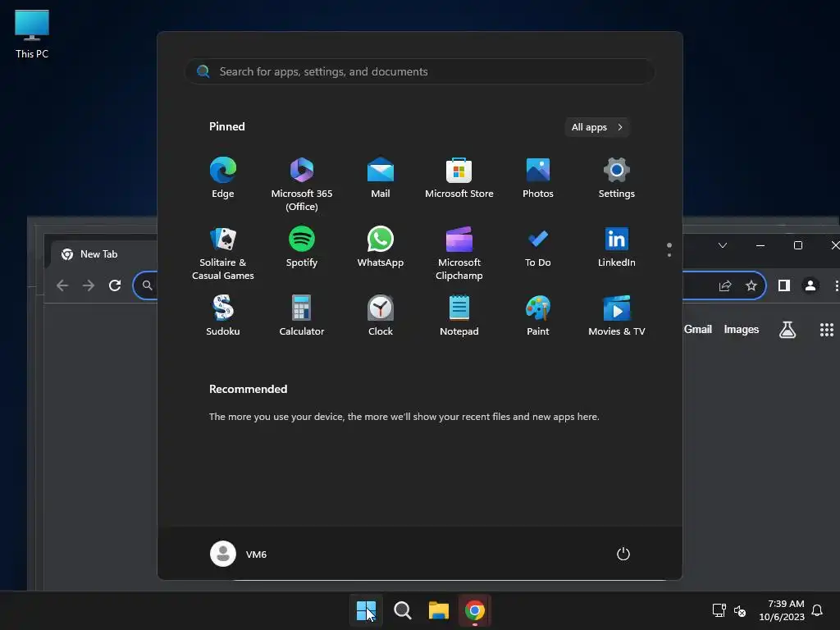Expand the All apps list
Image resolution: width=840 pixels, height=630 pixels.
[x=597, y=127]
